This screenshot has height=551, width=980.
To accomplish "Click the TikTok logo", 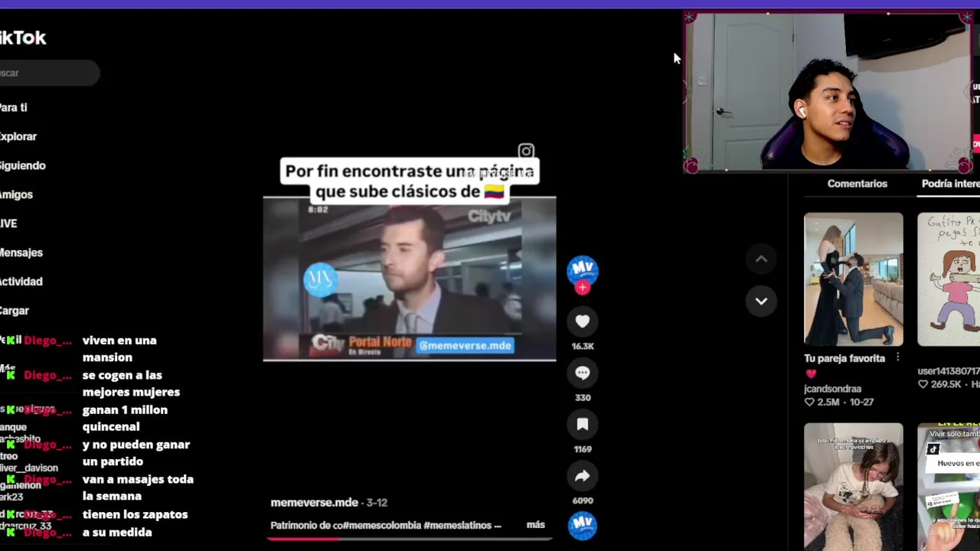I will (x=23, y=37).
